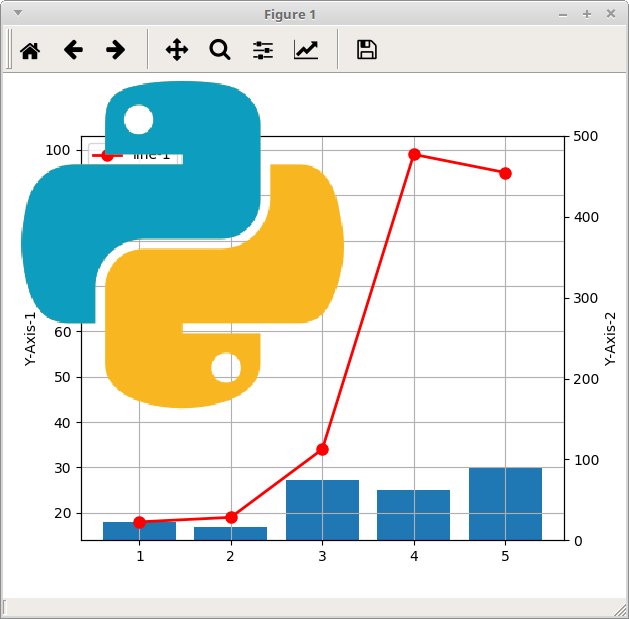This screenshot has width=629, height=619.
Task: Maximize the Figure 1 window
Action: coord(587,14)
